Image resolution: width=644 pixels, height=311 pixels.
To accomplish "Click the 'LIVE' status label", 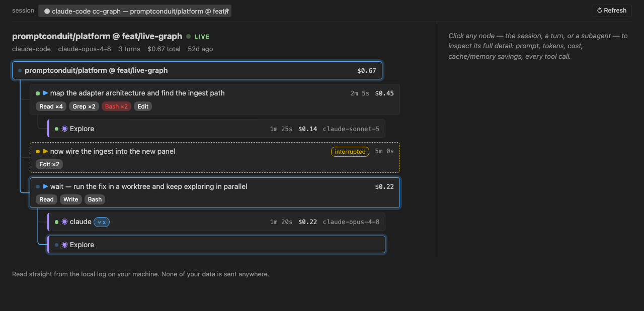I will tap(202, 37).
